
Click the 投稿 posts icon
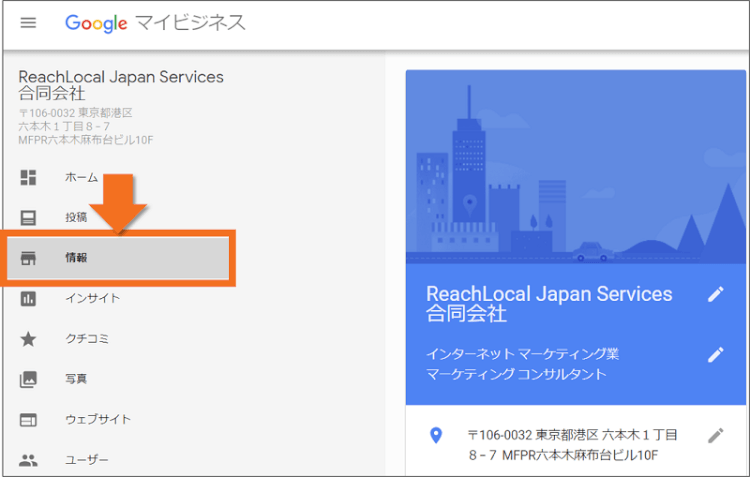tap(28, 218)
